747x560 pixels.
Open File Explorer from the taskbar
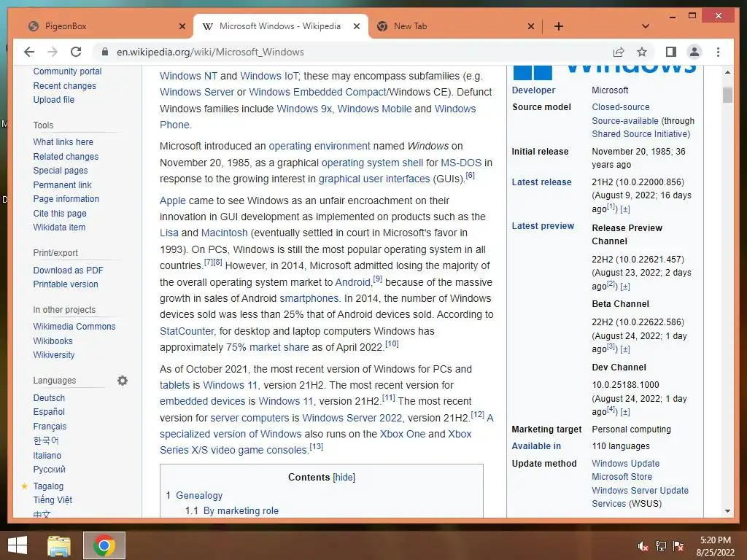click(x=59, y=545)
